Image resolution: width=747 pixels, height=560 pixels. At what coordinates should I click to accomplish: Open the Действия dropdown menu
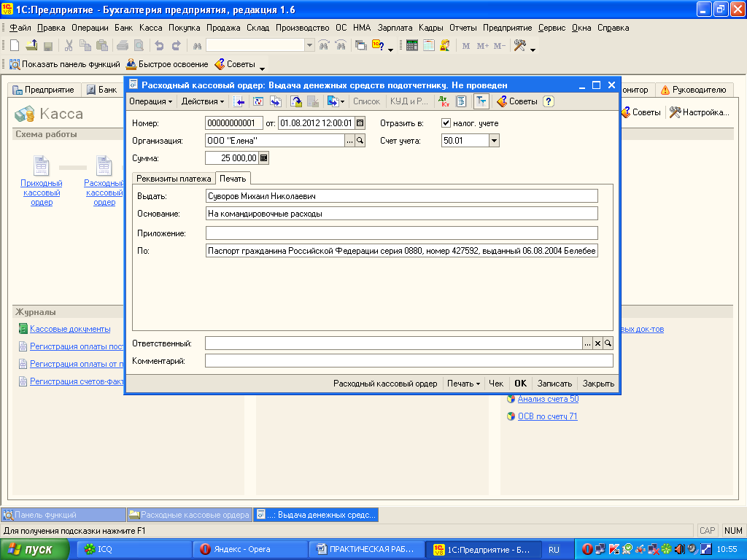[203, 101]
